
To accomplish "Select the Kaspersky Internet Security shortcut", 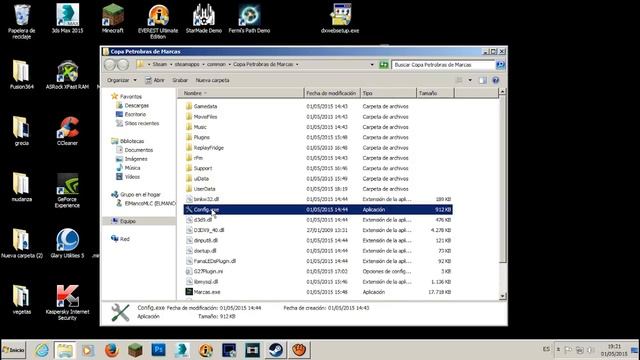I will (67, 302).
